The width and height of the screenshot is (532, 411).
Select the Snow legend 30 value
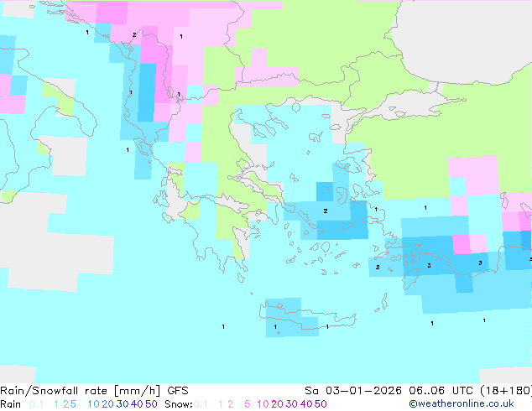[x=292, y=404]
